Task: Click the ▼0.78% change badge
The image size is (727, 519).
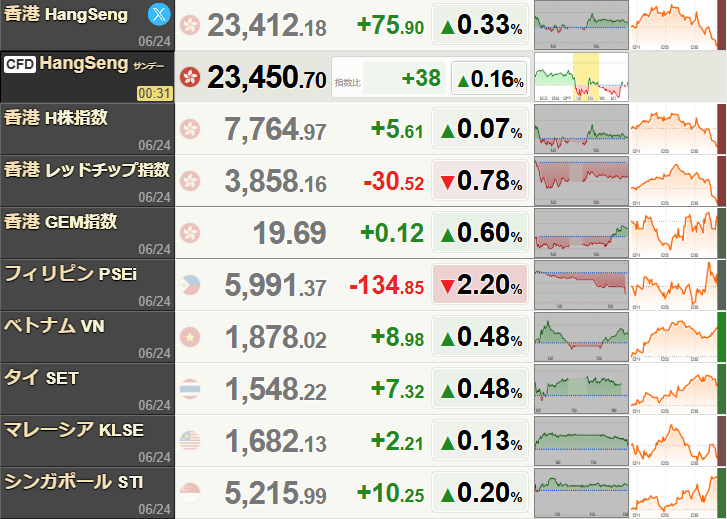Action: point(480,180)
